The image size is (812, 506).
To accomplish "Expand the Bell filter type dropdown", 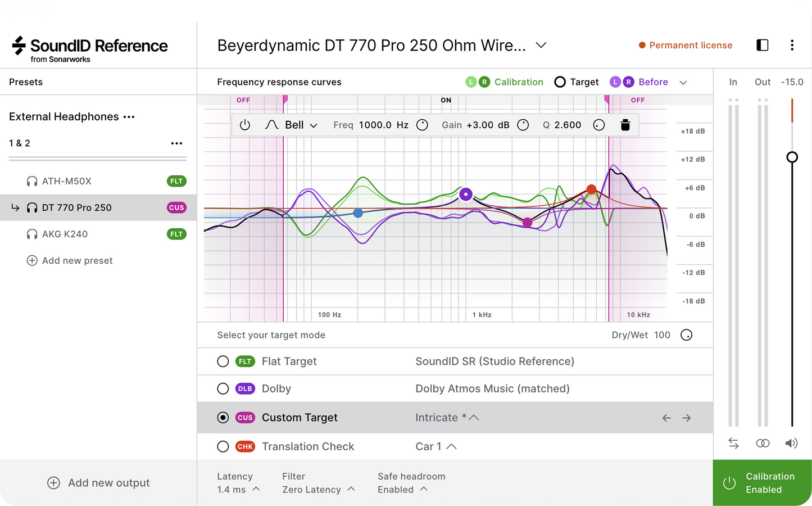I will click(x=291, y=125).
